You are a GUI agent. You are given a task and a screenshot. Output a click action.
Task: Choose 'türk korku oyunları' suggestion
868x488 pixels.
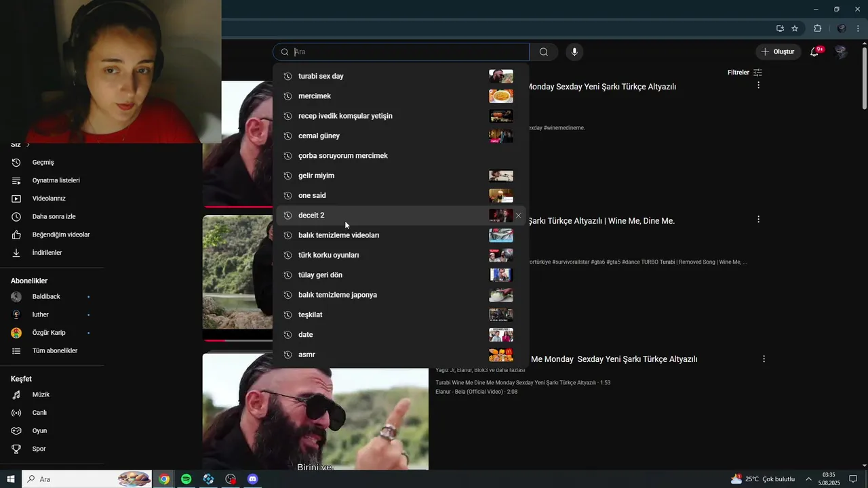point(401,255)
